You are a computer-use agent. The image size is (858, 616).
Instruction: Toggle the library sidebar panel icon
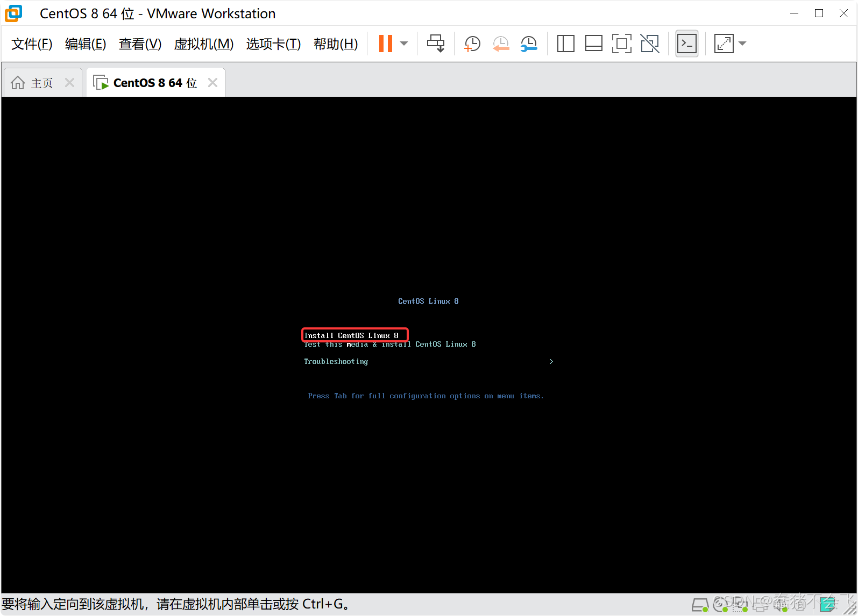pyautogui.click(x=565, y=44)
